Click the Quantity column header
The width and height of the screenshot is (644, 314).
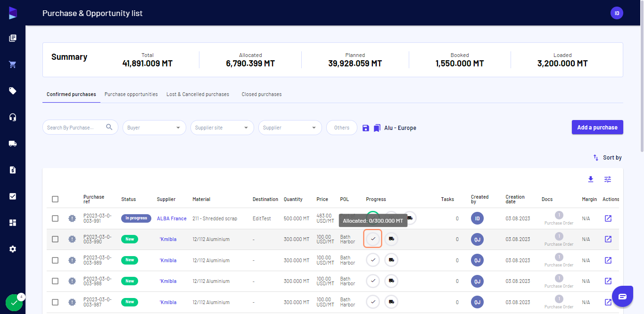pos(293,199)
